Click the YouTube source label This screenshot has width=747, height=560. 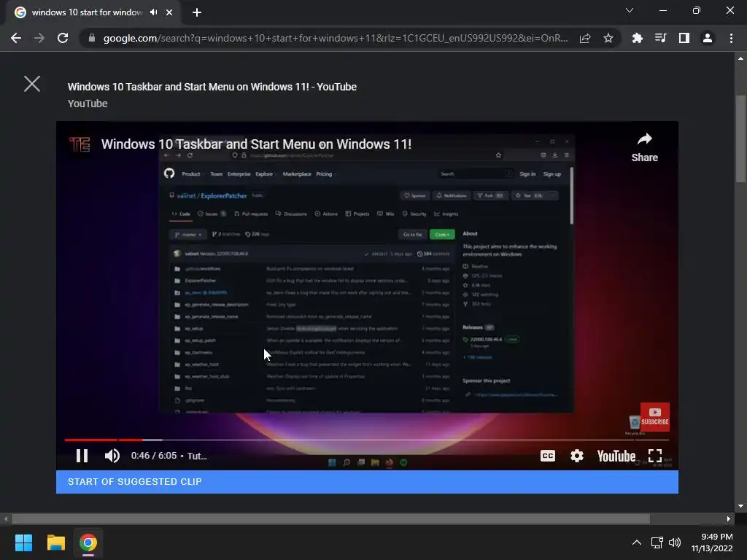(88, 104)
